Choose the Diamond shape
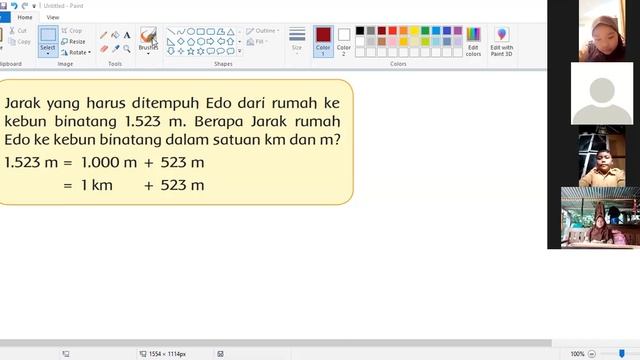This screenshot has width=640, height=360. coord(181,41)
